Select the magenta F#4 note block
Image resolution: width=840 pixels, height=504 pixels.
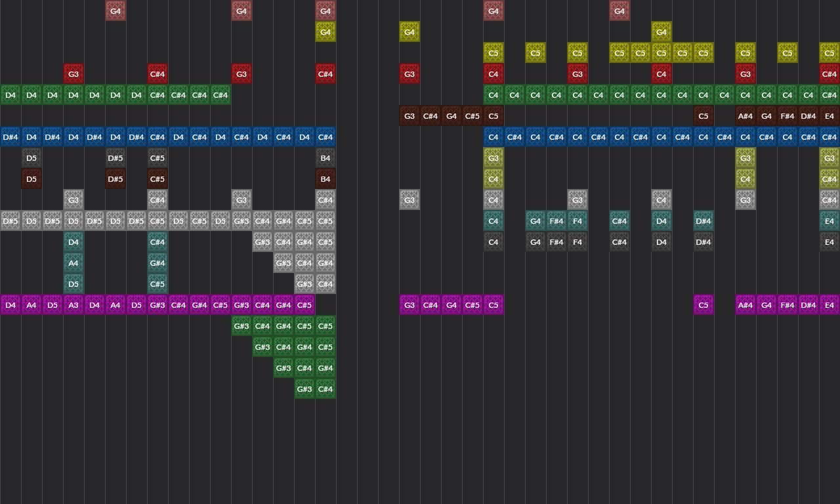click(787, 305)
